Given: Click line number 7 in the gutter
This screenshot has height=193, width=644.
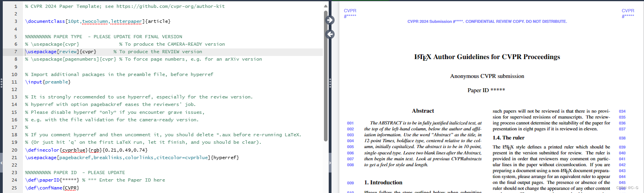Looking at the screenshot, I should [x=16, y=52].
